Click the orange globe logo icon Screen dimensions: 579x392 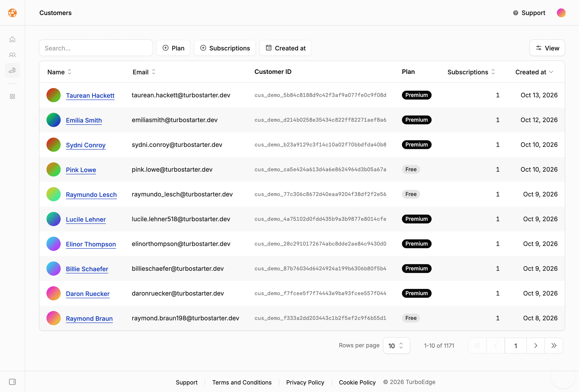pyautogui.click(x=12, y=13)
